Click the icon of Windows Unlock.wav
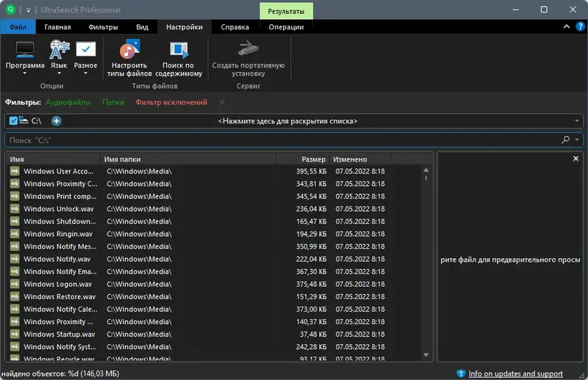The height and width of the screenshot is (380, 588). pos(15,209)
